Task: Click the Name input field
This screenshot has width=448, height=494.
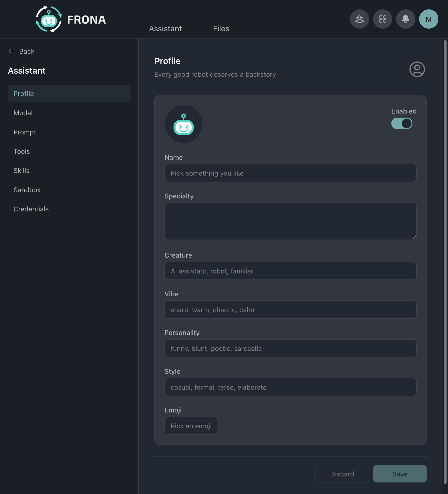Action: pos(290,173)
